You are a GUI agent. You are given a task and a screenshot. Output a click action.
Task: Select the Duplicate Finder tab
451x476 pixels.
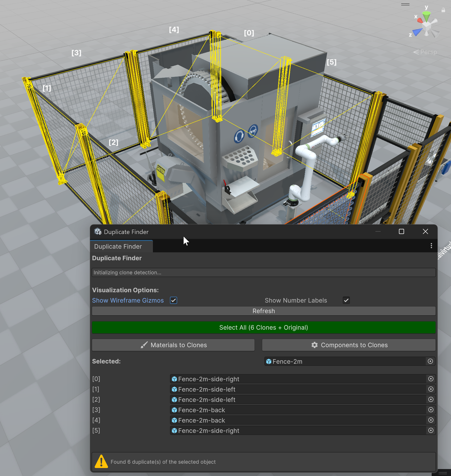(x=118, y=247)
